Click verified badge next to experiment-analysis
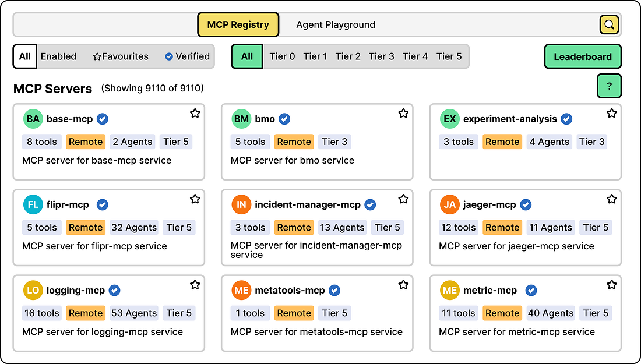The height and width of the screenshot is (364, 641). pyautogui.click(x=566, y=119)
